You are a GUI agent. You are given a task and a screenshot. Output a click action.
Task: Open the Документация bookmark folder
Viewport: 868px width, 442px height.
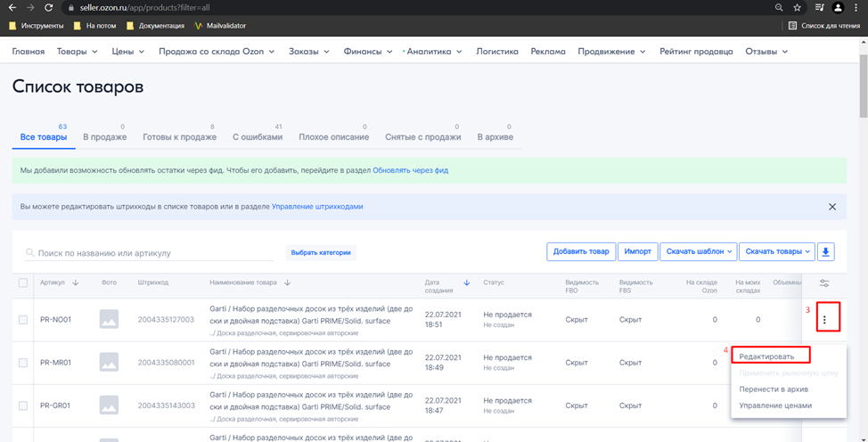coord(156,26)
